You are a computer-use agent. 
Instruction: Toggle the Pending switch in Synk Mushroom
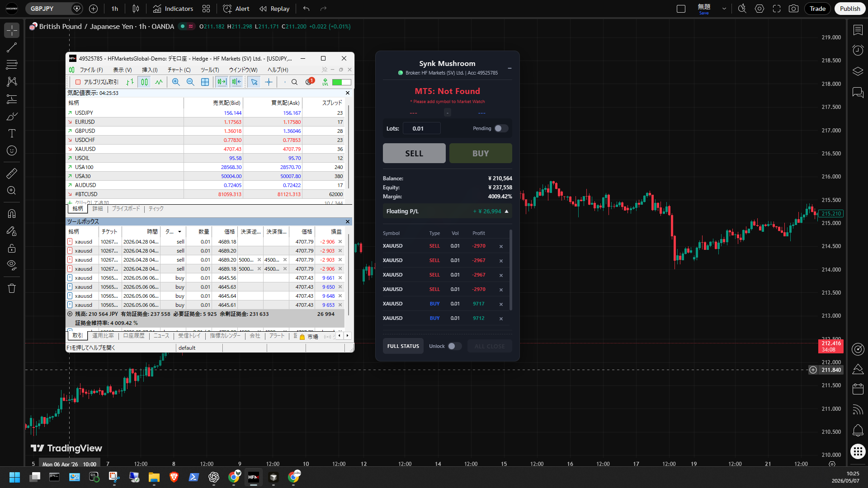click(501, 128)
